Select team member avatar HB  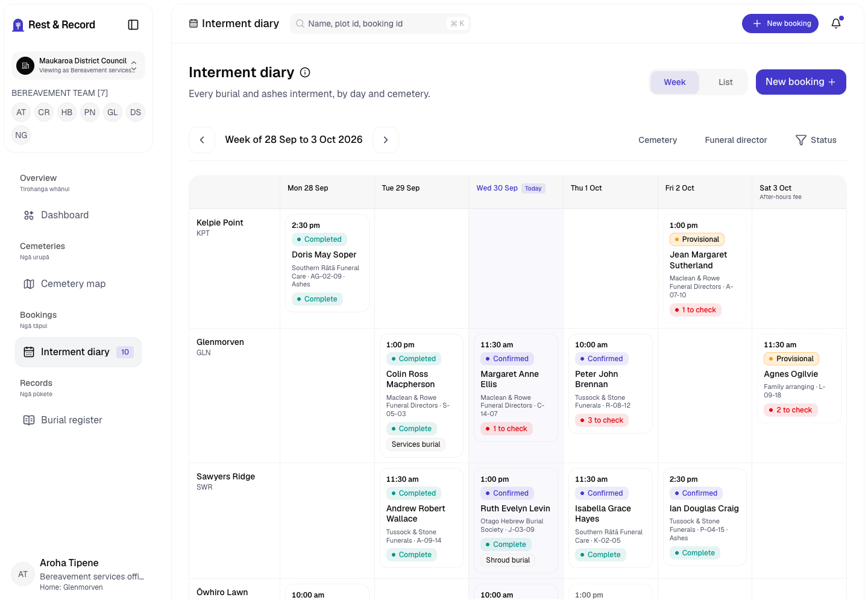click(67, 112)
